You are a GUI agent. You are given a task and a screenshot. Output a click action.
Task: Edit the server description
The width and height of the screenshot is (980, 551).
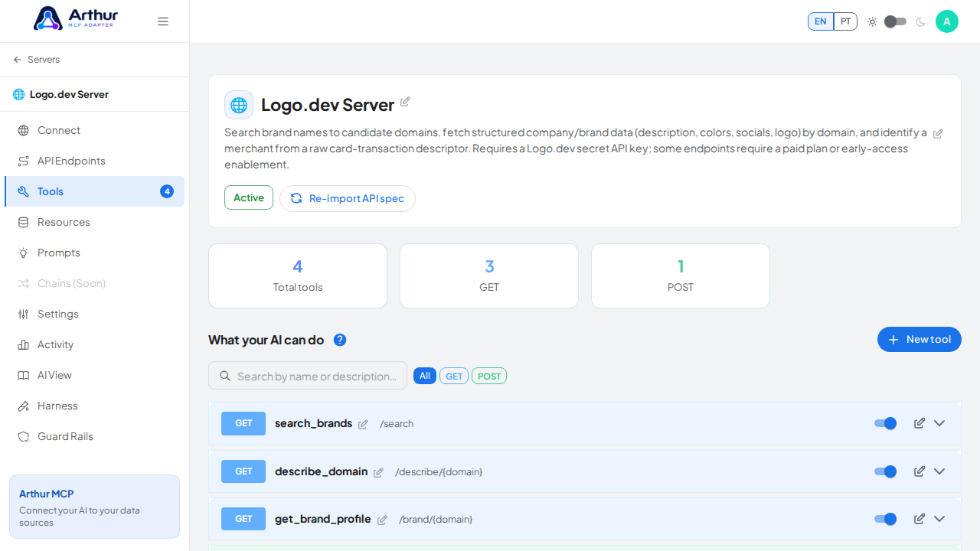coord(938,133)
